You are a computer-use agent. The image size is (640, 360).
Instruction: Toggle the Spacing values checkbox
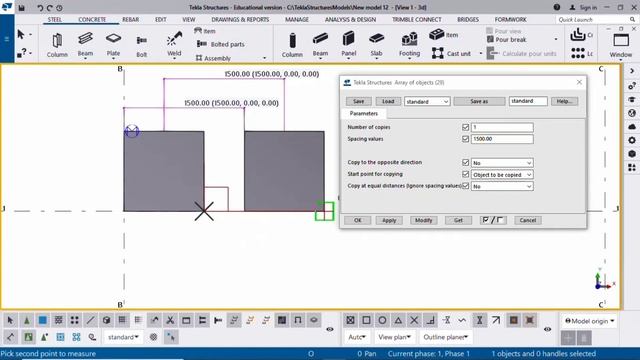coord(465,139)
